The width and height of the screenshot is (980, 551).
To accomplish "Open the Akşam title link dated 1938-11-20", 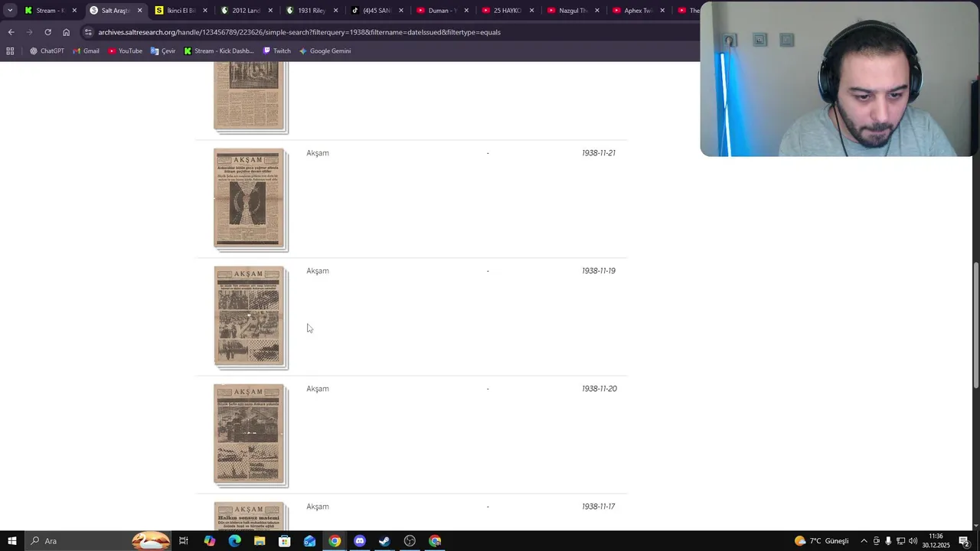I will click(318, 389).
